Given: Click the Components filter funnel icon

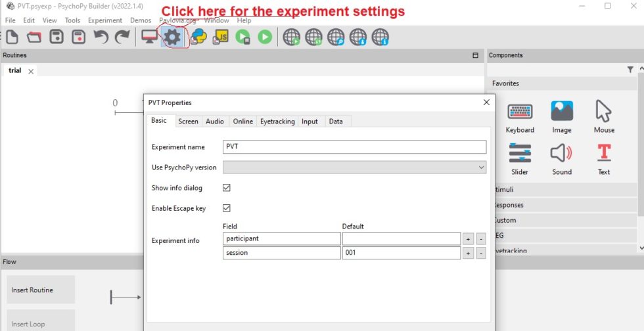Looking at the screenshot, I should (630, 70).
